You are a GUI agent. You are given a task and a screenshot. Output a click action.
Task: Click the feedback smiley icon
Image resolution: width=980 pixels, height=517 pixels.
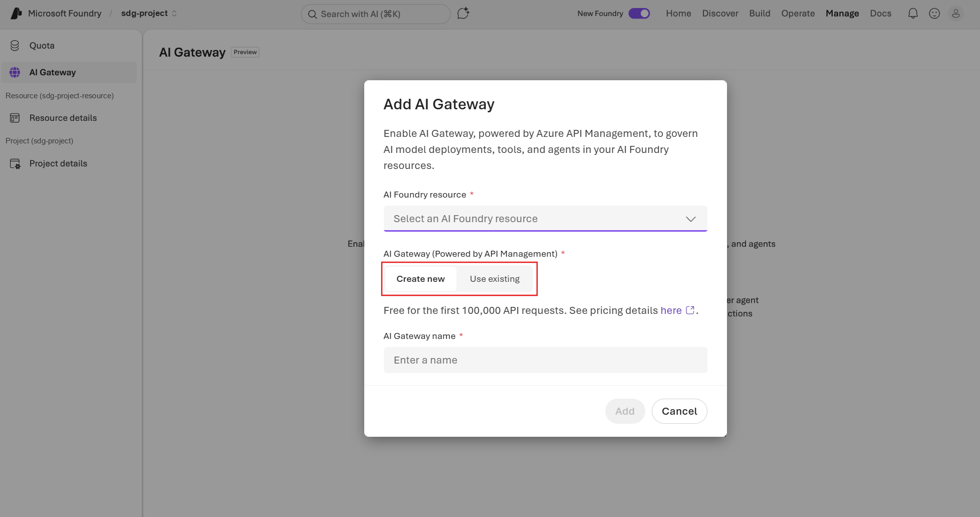click(x=934, y=14)
